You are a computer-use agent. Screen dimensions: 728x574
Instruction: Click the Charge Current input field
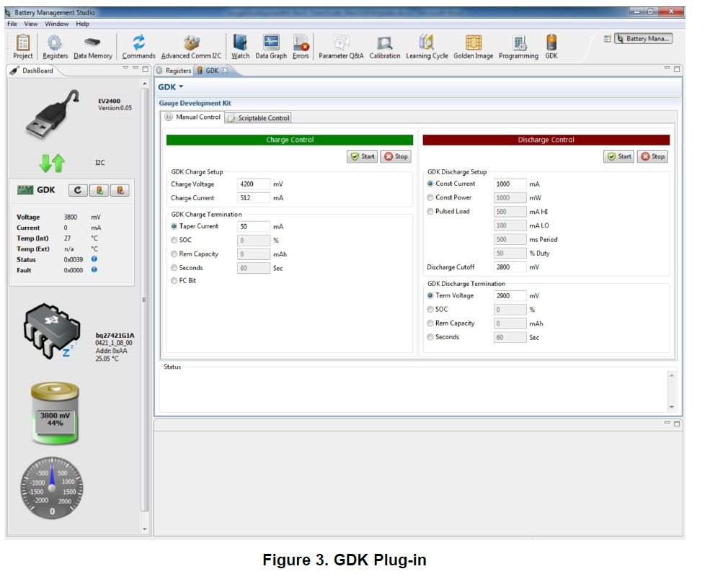click(x=253, y=198)
